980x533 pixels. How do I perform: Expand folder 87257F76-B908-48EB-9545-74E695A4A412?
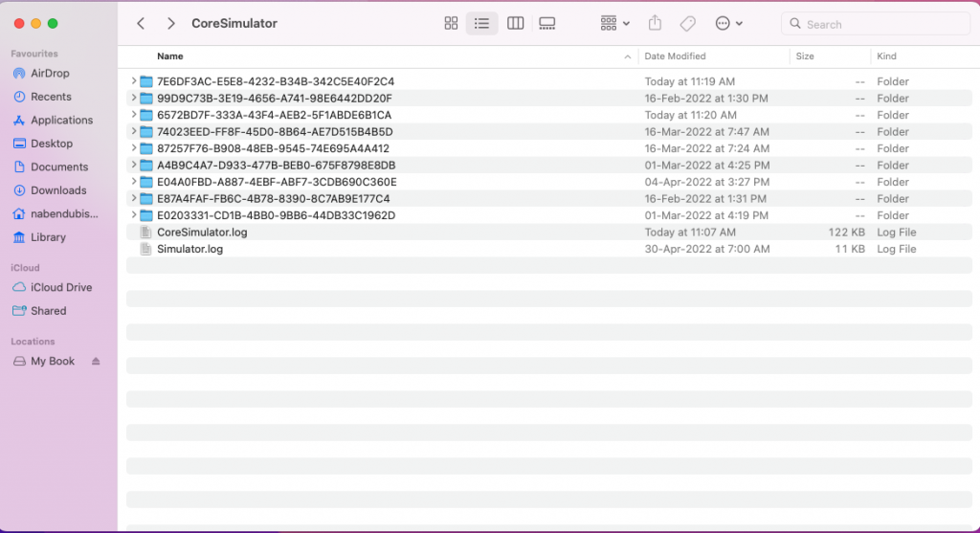pyautogui.click(x=133, y=148)
